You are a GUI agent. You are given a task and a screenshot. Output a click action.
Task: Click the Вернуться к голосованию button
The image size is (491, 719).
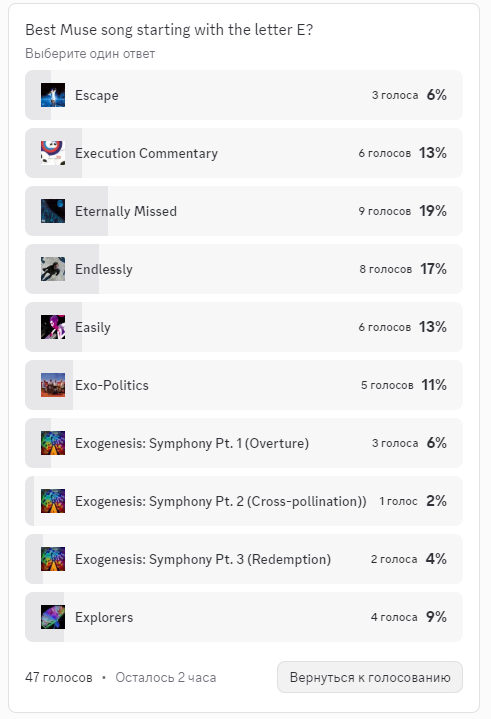click(x=370, y=677)
